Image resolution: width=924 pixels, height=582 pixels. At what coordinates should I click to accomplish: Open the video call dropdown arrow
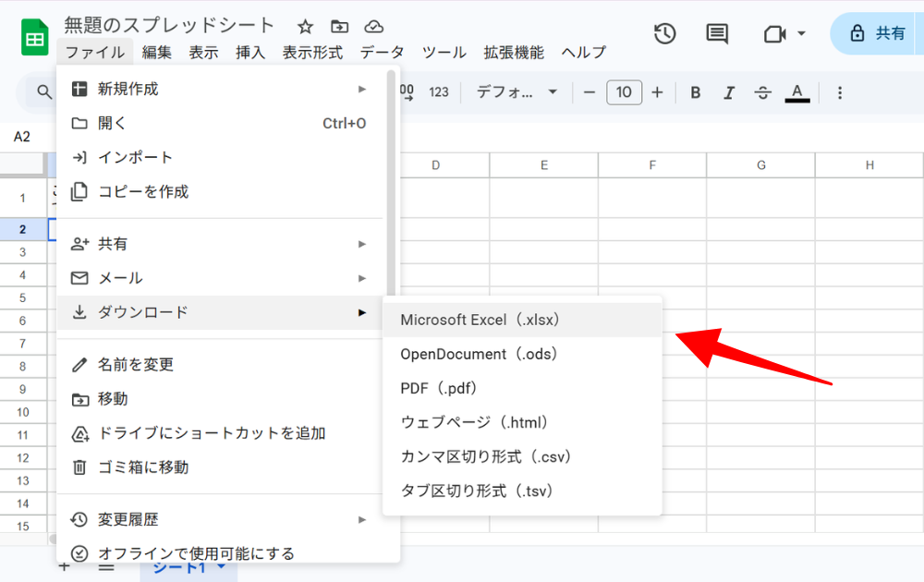tap(801, 34)
